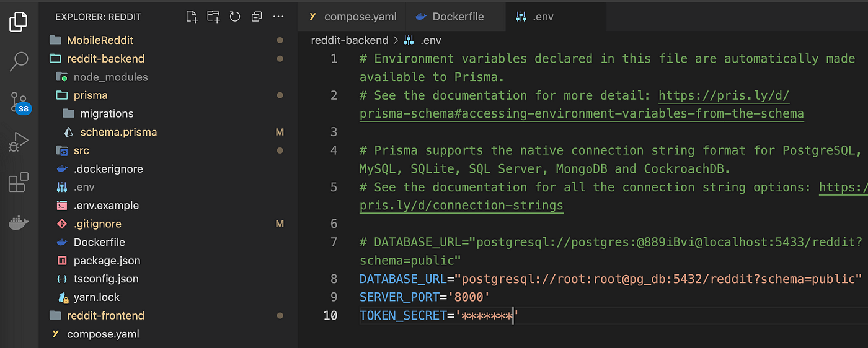Refresh the Explorer file tree
The image size is (868, 348).
[x=235, y=17]
